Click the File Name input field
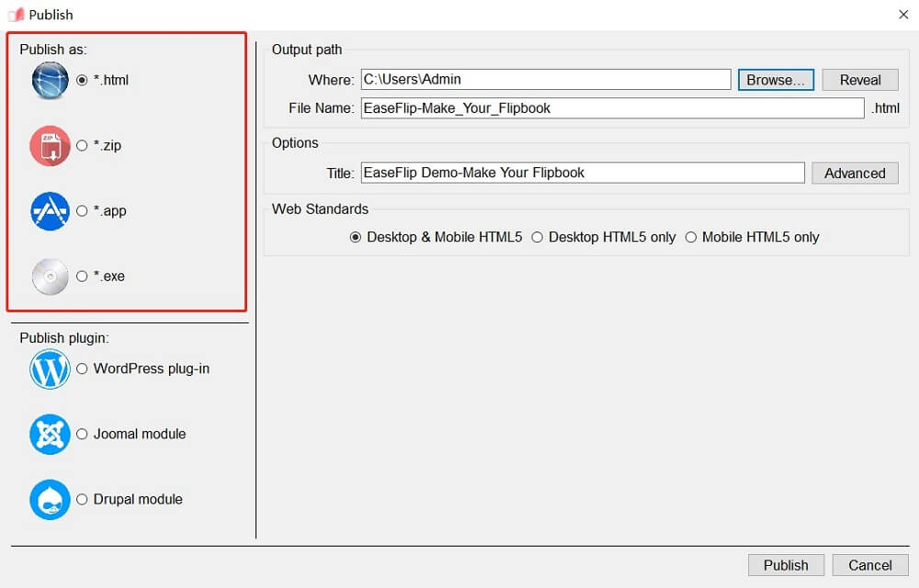Screen dimensions: 919x588 (612, 108)
